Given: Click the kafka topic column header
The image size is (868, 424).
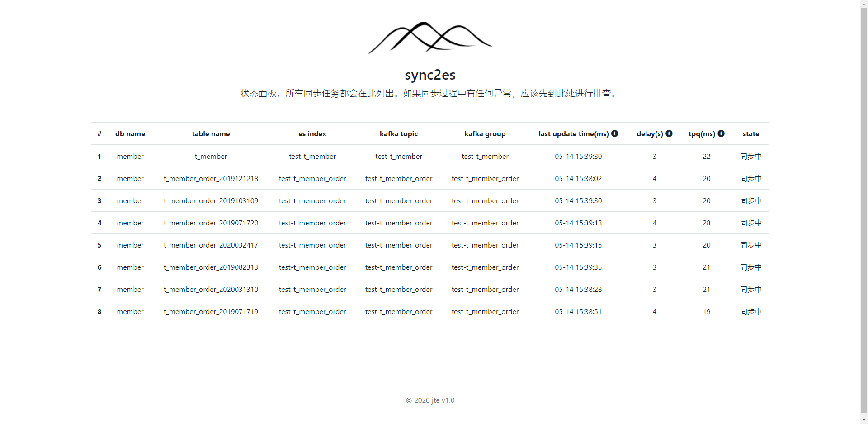Looking at the screenshot, I should (398, 134).
